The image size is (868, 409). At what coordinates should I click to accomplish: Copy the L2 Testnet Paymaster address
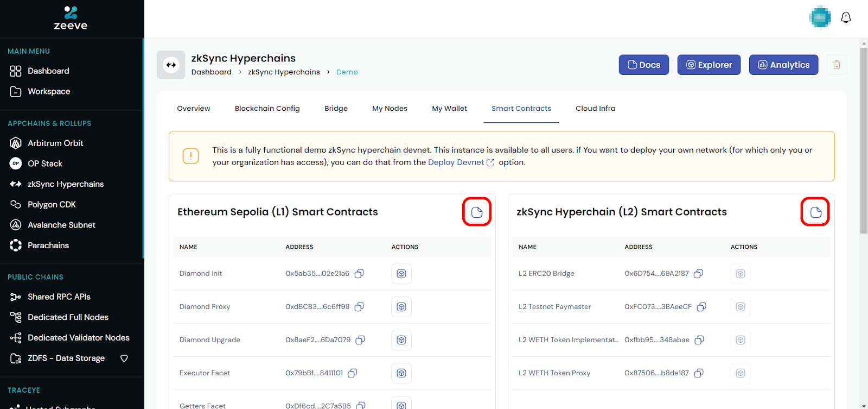click(701, 307)
